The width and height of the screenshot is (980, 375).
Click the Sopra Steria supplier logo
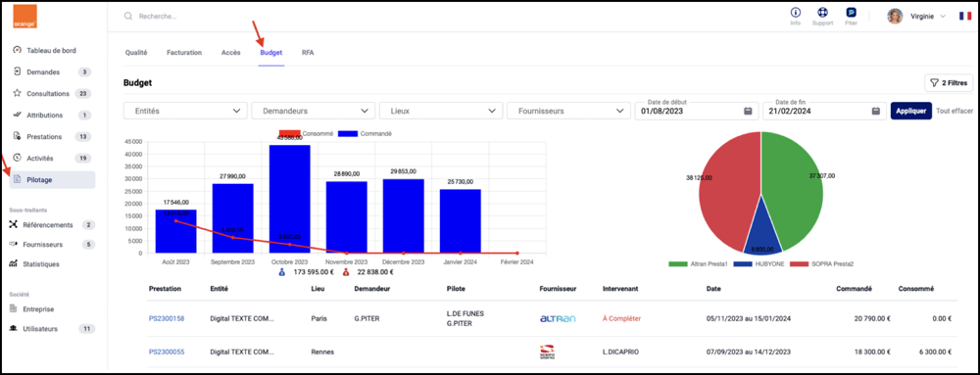point(547,352)
